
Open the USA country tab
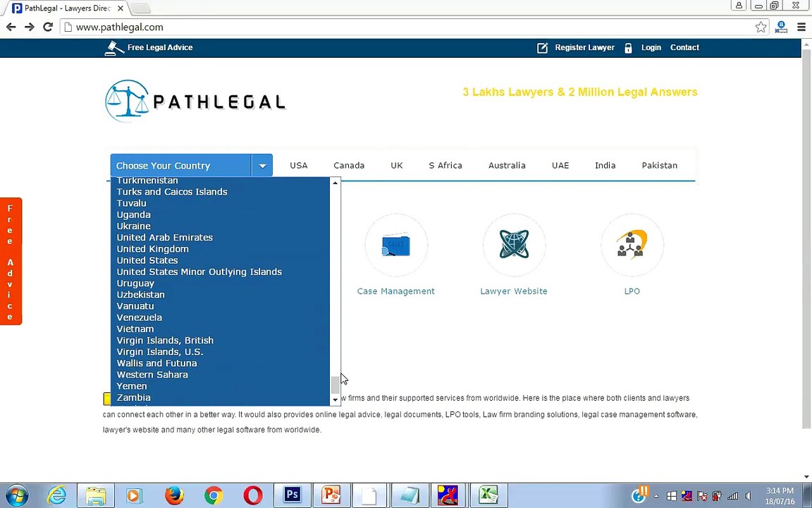[x=299, y=165]
